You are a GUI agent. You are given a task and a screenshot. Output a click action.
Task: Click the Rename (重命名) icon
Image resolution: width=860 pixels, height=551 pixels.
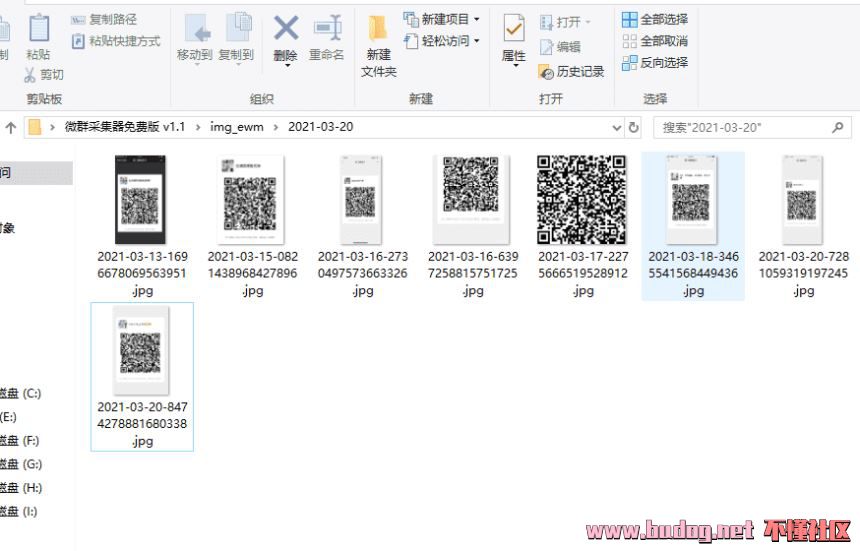327,27
